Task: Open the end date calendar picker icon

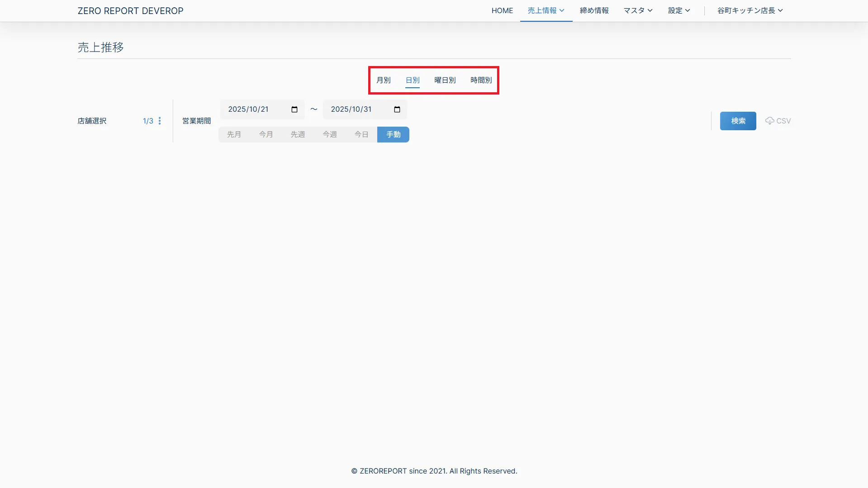Action: point(397,109)
